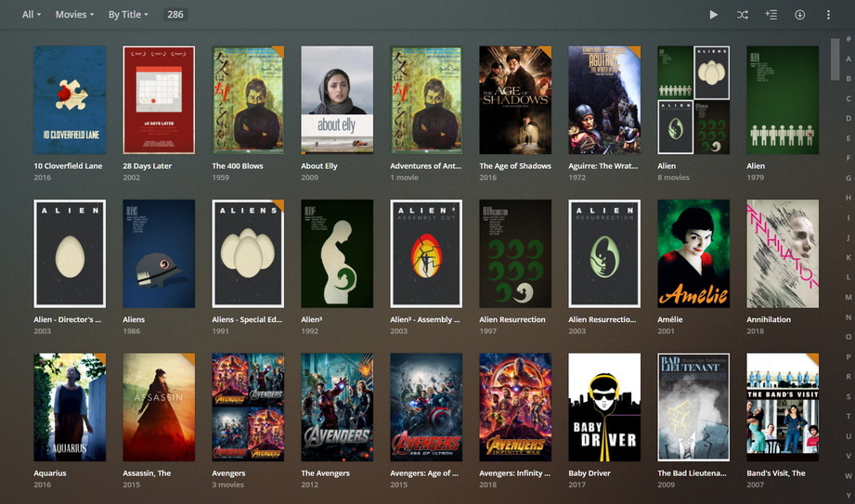
Task: Jump to letter B in alphabet index
Action: tap(849, 79)
